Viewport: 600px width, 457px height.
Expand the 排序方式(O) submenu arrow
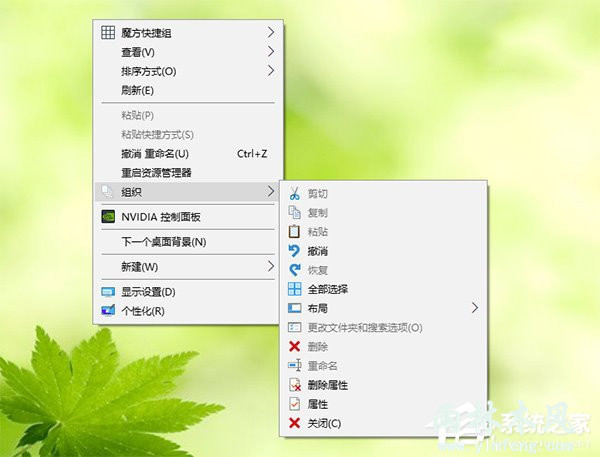point(271,70)
